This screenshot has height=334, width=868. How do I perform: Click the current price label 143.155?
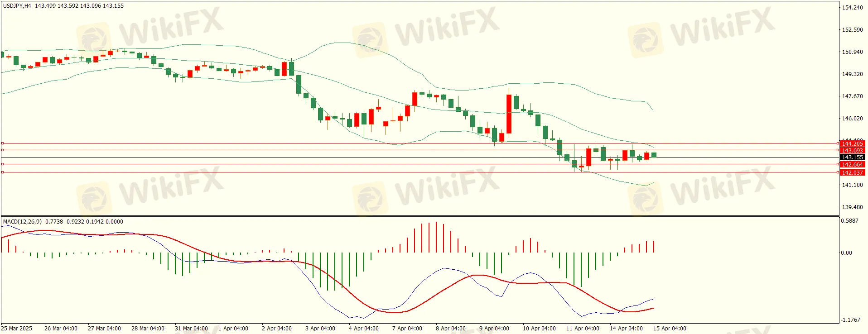(852, 157)
